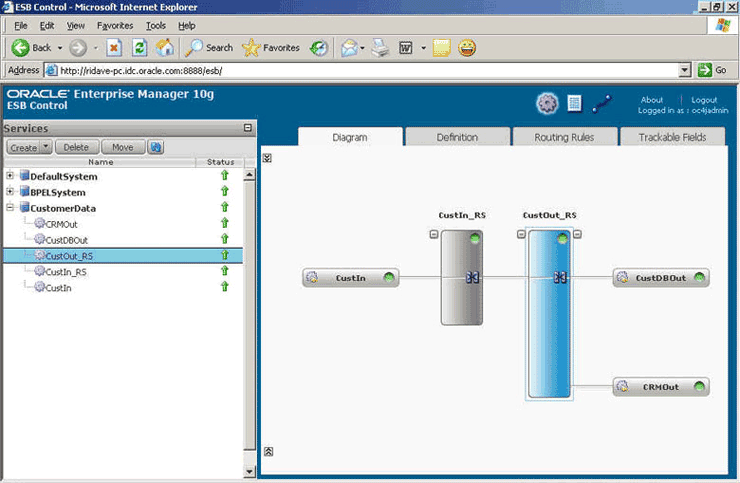The width and height of the screenshot is (740, 483).
Task: Select the CustIn service node in diagram
Action: tap(351, 278)
